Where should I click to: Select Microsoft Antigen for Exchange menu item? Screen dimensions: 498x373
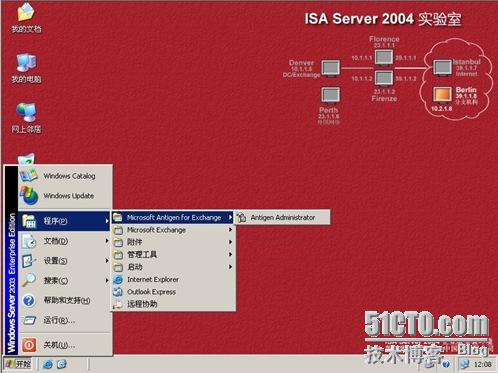pos(173,218)
